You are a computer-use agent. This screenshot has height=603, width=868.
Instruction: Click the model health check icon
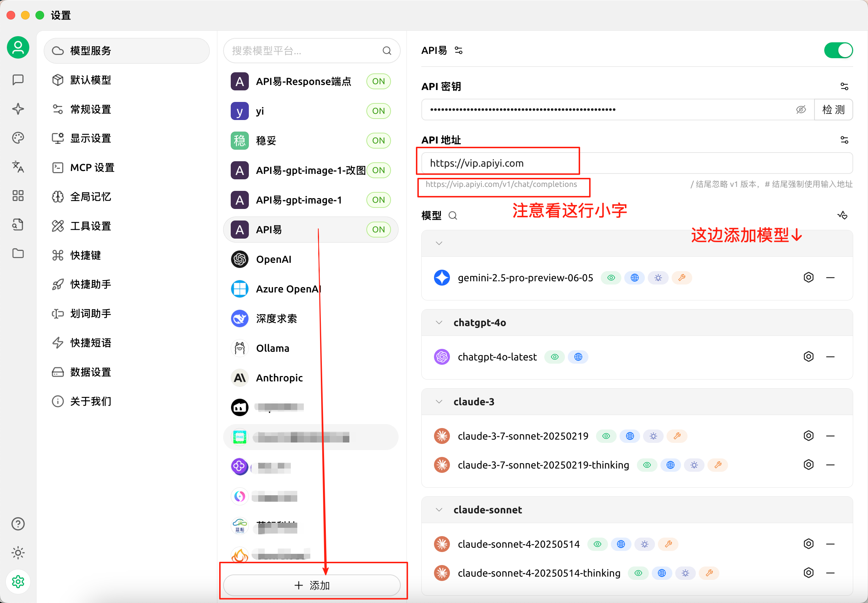tap(842, 215)
